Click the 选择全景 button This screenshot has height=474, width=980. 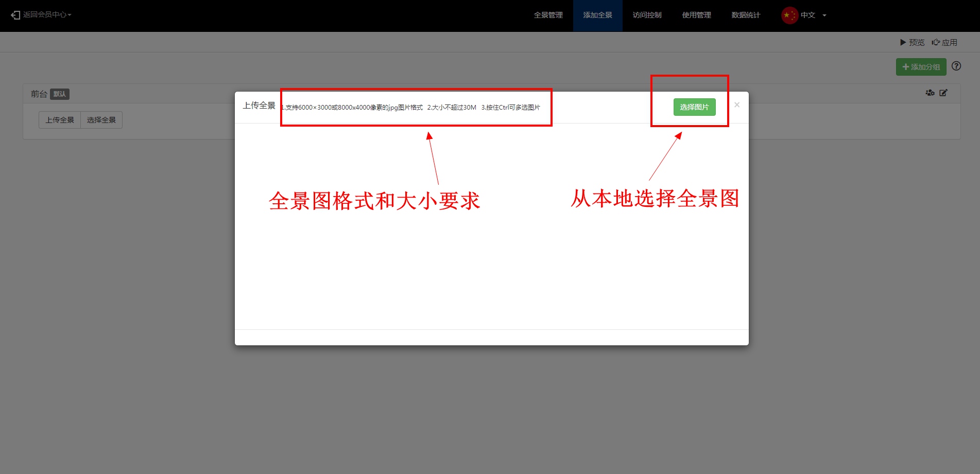point(101,120)
